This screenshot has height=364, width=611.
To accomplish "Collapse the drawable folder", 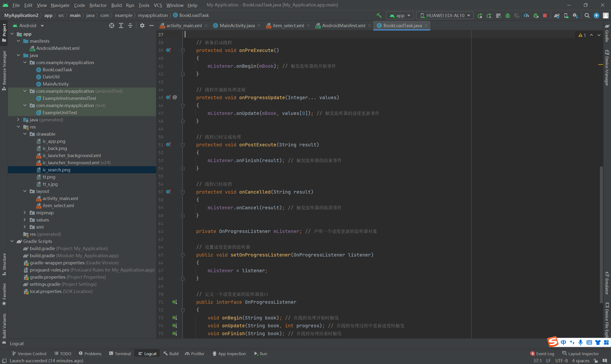I will pos(25,134).
